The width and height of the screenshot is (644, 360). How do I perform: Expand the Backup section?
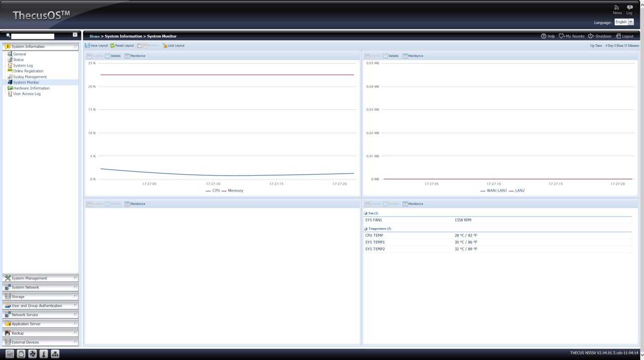pos(40,333)
